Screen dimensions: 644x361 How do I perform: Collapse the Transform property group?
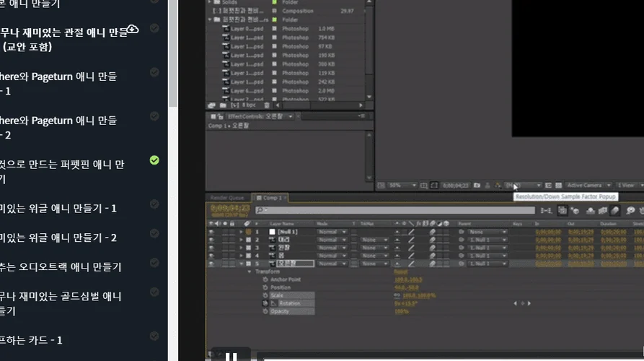[250, 271]
